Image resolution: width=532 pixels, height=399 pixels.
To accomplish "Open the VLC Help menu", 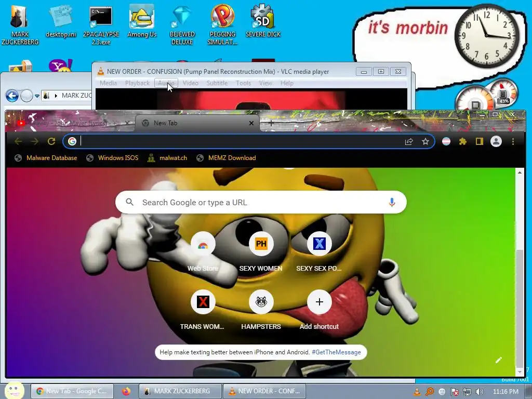I will tap(287, 83).
